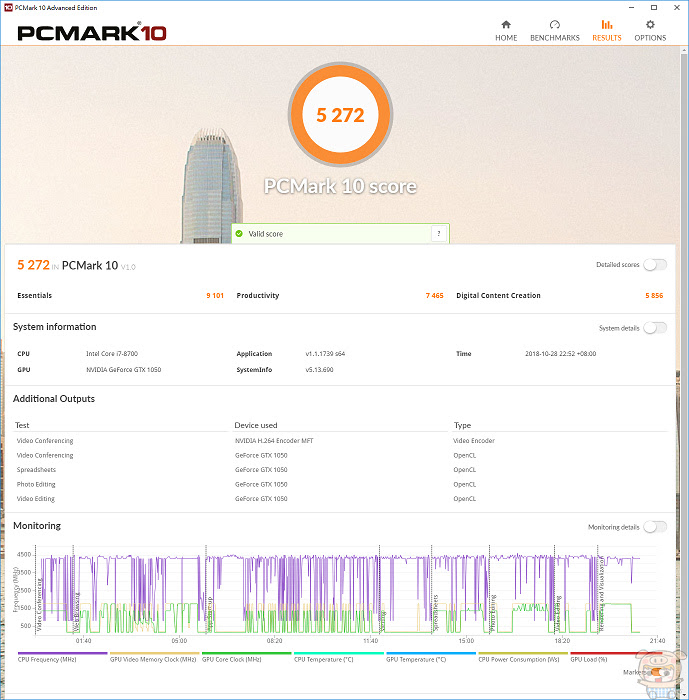The width and height of the screenshot is (689, 700).
Task: Open the OPTIONS menu label
Action: click(650, 38)
